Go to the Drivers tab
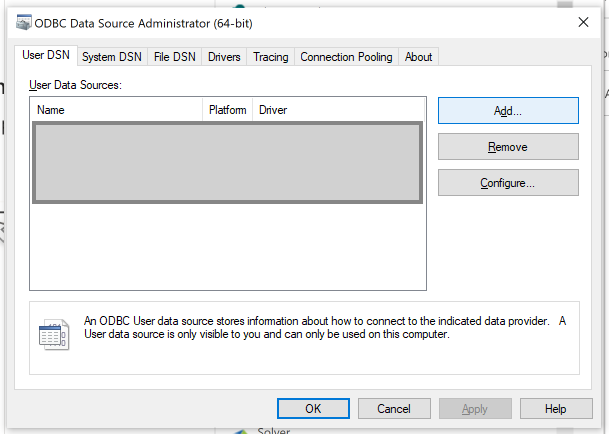 pos(224,57)
